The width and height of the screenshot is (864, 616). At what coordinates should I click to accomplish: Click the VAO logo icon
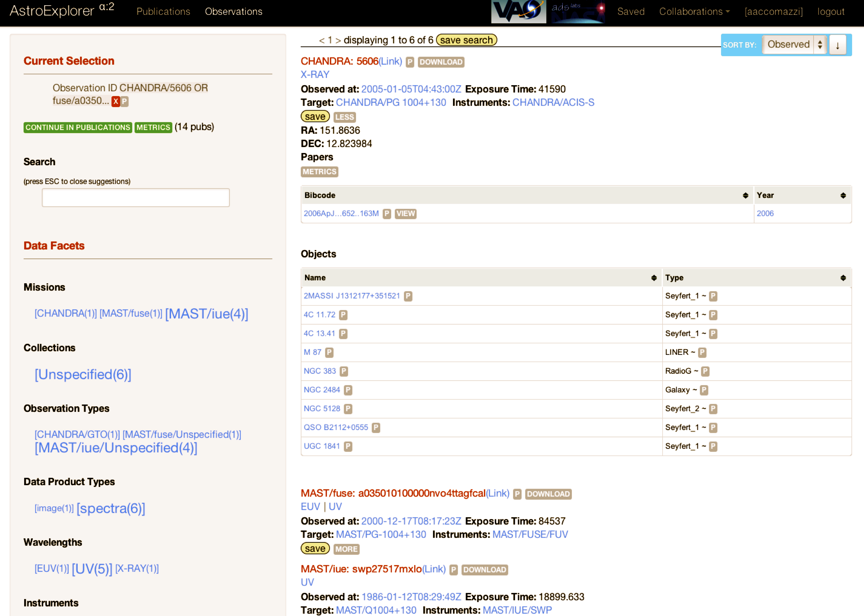pyautogui.click(x=518, y=11)
